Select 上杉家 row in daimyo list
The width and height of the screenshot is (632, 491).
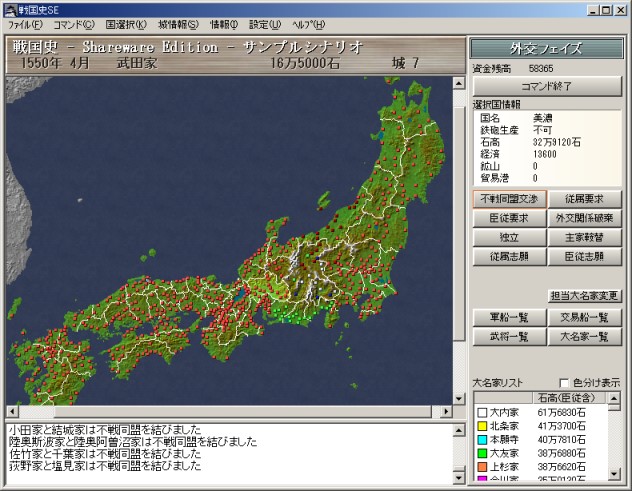click(541, 467)
